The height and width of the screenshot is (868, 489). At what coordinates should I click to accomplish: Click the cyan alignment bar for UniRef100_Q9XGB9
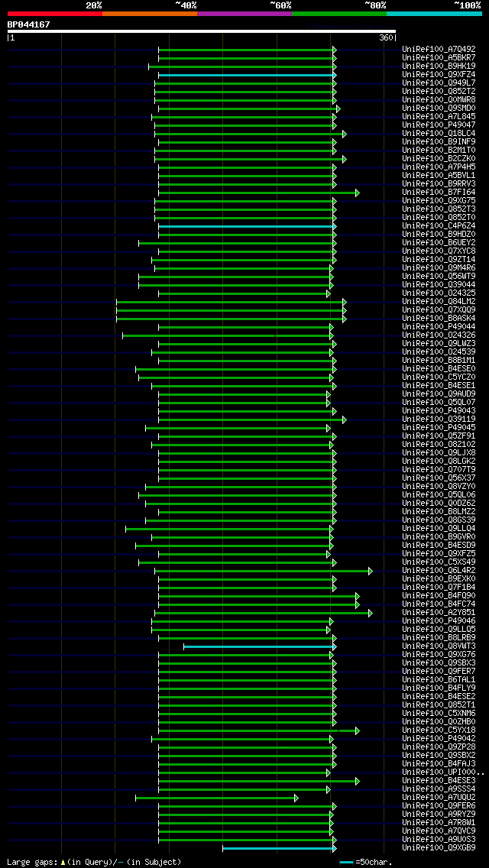(x=279, y=849)
